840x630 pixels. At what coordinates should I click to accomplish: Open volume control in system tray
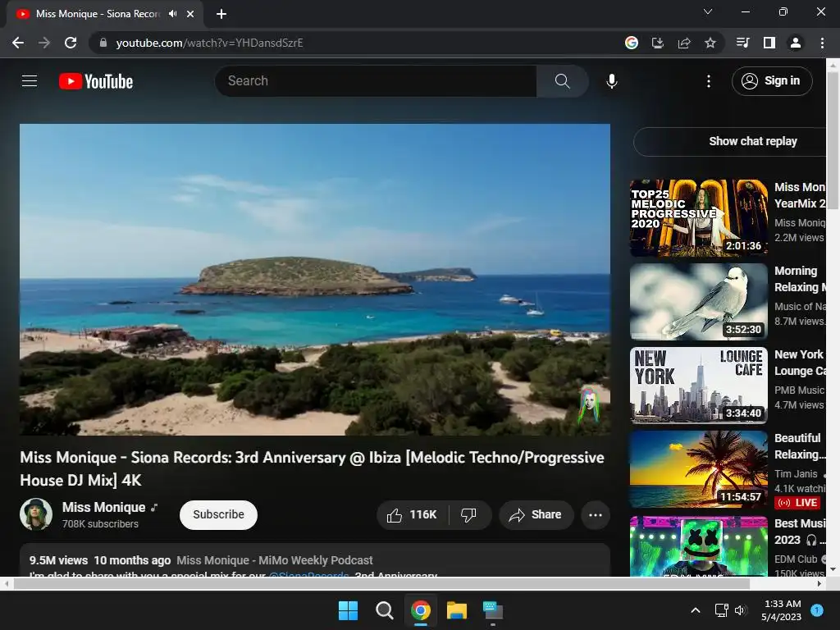[x=740, y=610]
